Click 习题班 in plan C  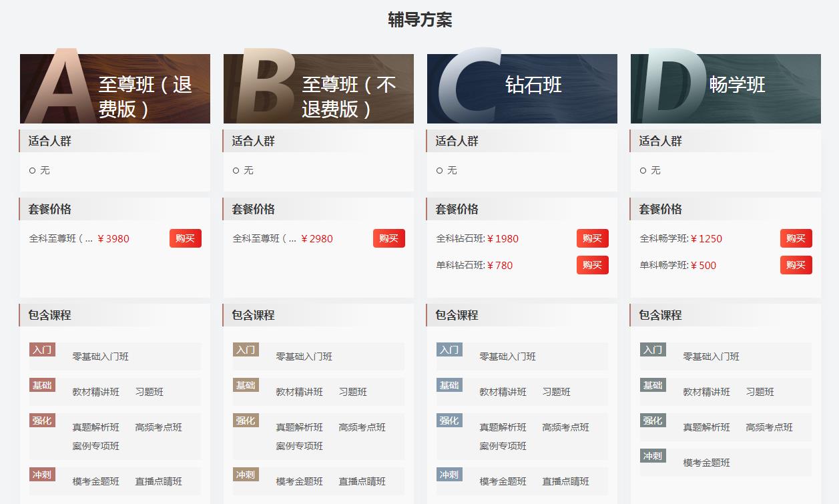coord(557,392)
